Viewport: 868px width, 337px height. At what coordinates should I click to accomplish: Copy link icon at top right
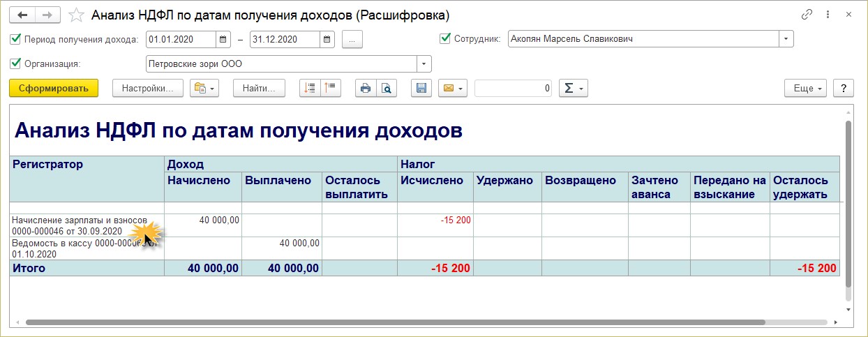807,15
